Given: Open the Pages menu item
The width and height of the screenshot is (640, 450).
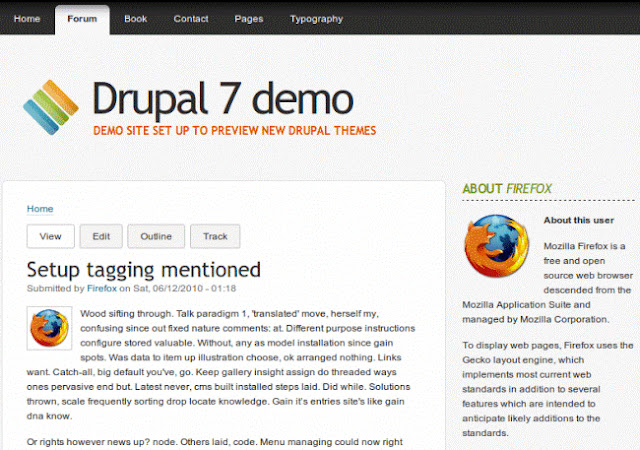Looking at the screenshot, I should tap(249, 19).
